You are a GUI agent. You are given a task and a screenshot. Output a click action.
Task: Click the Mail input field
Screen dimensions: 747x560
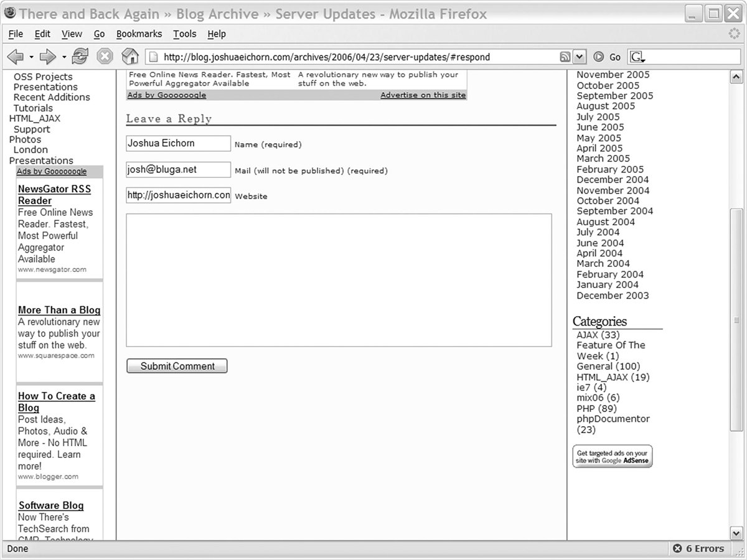point(178,169)
